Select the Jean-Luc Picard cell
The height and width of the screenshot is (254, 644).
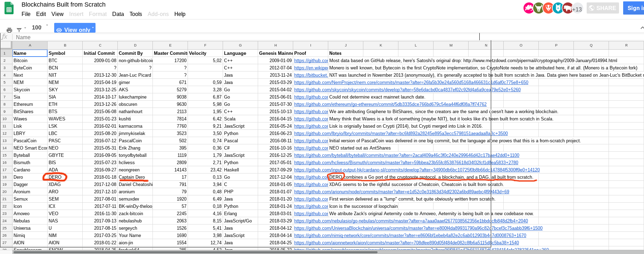[x=135, y=75]
